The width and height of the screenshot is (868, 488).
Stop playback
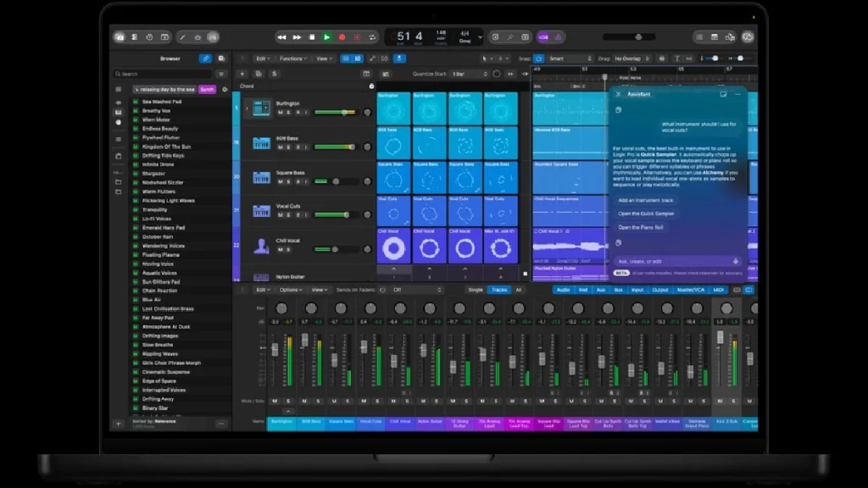click(x=312, y=37)
